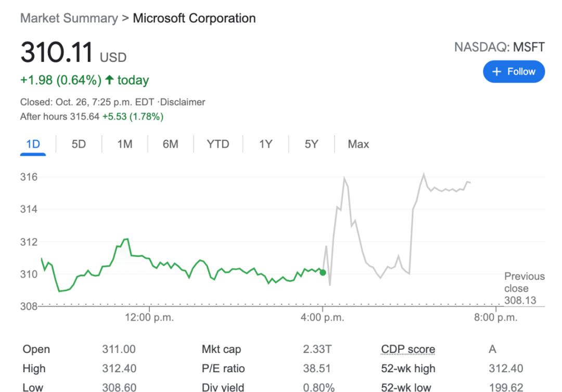Click the Previous close 308.13 label
This screenshot has height=392, width=562.
tap(523, 289)
